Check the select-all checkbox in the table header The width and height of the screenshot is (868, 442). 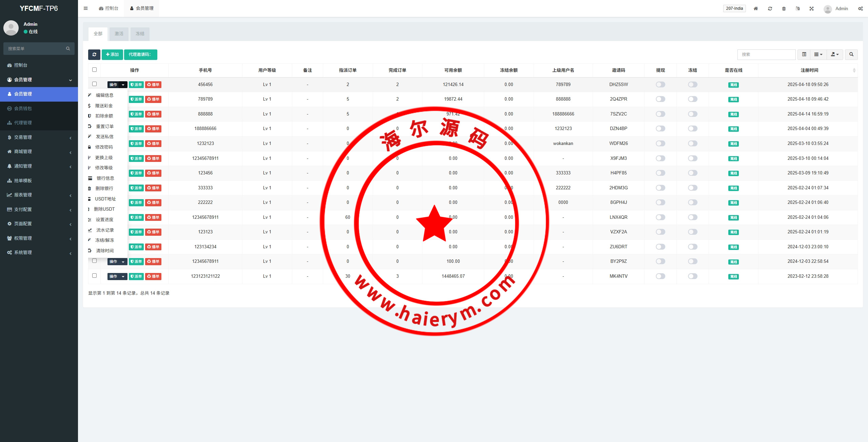click(95, 70)
